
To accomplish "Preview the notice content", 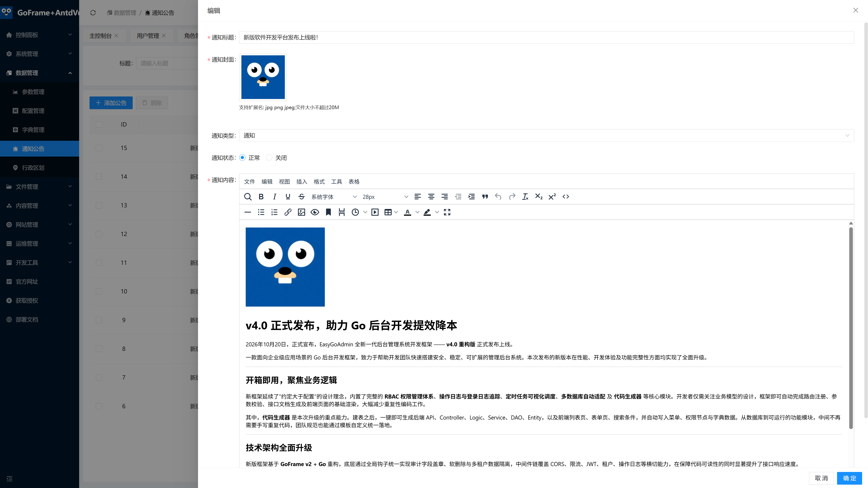I will [315, 212].
